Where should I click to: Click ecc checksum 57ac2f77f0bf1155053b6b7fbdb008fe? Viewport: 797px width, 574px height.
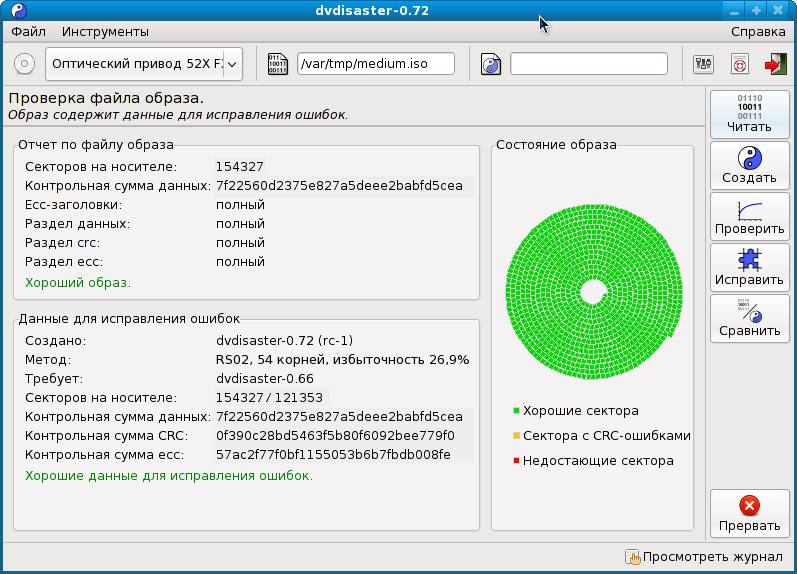[333, 455]
